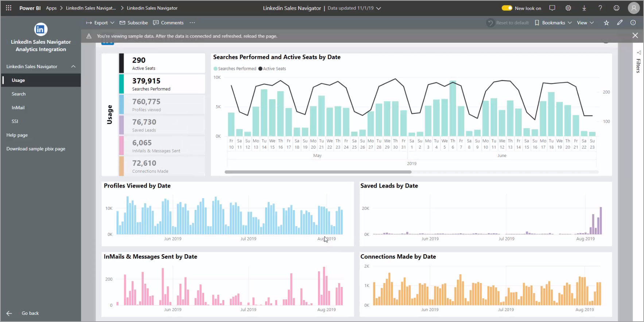Image resolution: width=644 pixels, height=322 pixels.
Task: Open the Power BI app launcher grid
Action: click(x=9, y=8)
